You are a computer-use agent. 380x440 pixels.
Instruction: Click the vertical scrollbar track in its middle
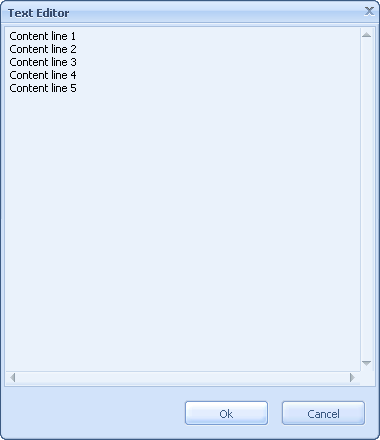[x=367, y=199]
